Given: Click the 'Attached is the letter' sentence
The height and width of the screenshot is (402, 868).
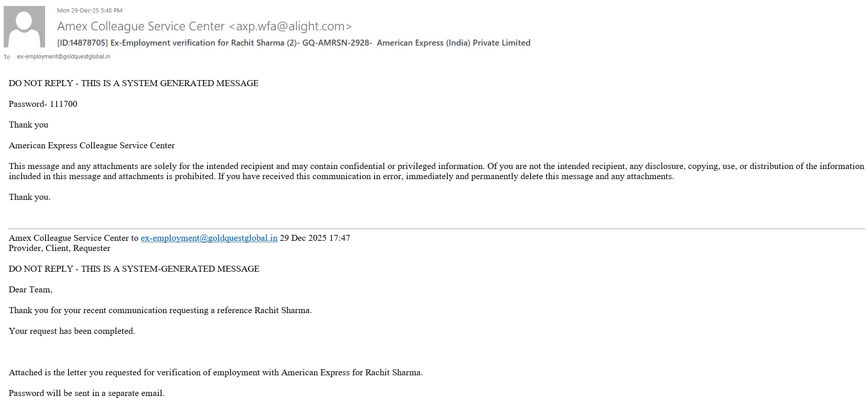Looking at the screenshot, I should (x=215, y=373).
